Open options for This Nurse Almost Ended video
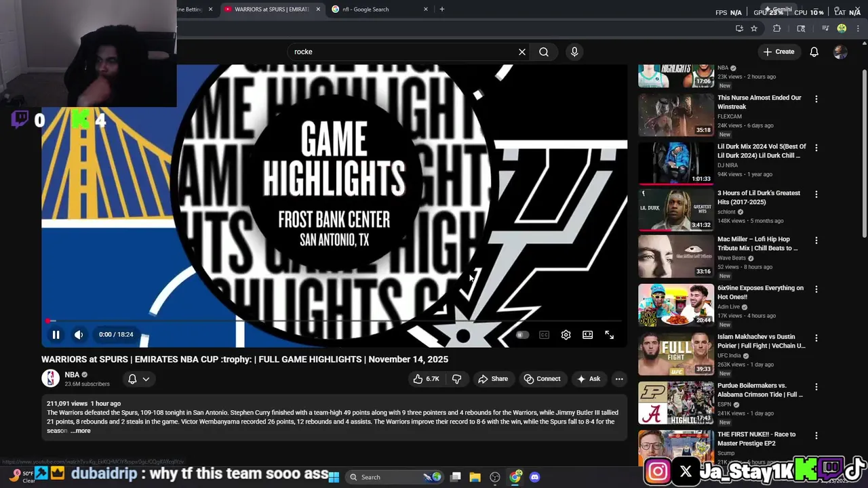 point(816,99)
